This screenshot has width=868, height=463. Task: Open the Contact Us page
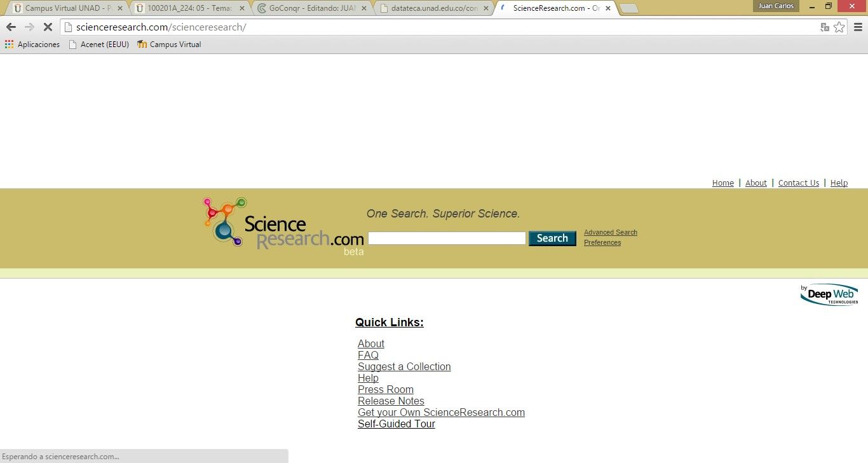point(799,183)
